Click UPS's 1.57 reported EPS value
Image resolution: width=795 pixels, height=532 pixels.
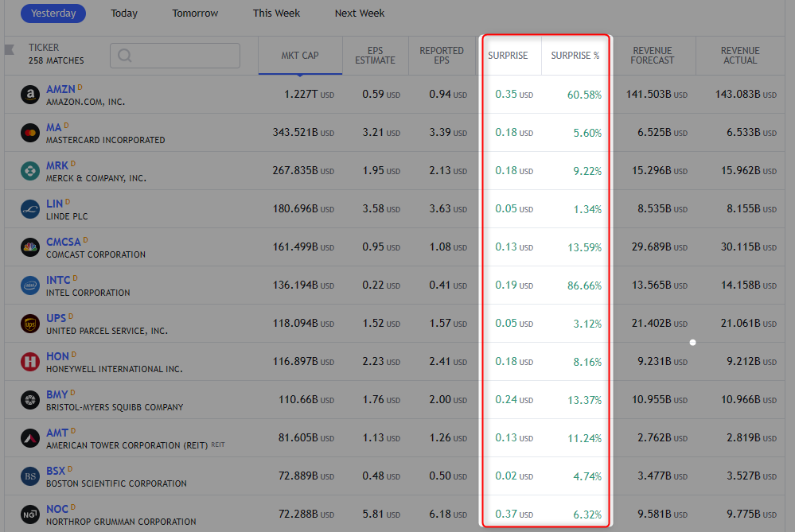(x=448, y=323)
